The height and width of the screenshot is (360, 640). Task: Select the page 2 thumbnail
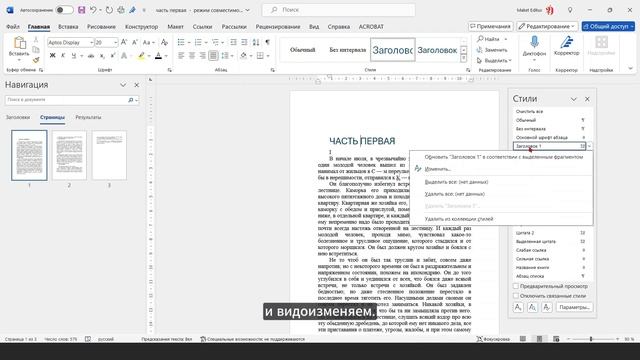[x=69, y=155]
